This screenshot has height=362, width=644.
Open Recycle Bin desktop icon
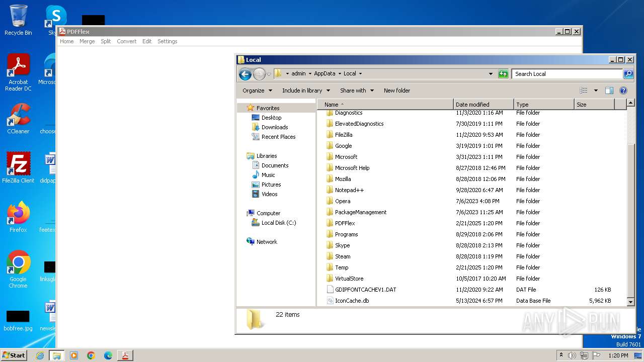(x=18, y=20)
